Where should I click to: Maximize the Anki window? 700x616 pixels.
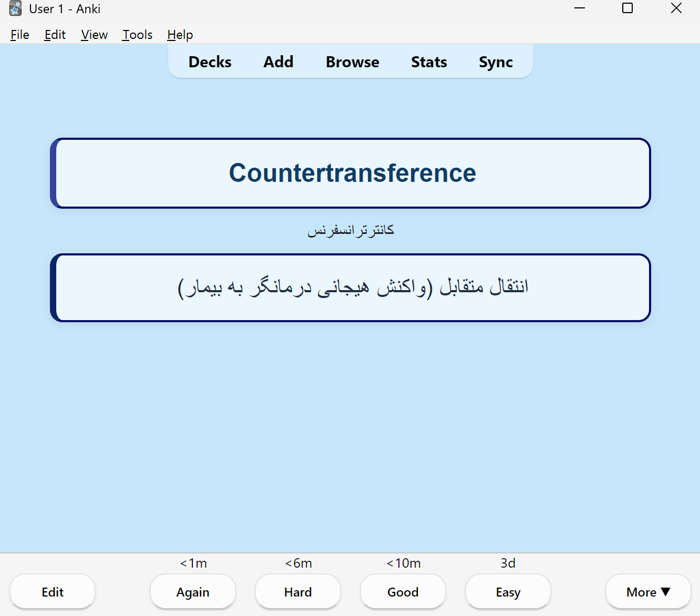point(627,8)
